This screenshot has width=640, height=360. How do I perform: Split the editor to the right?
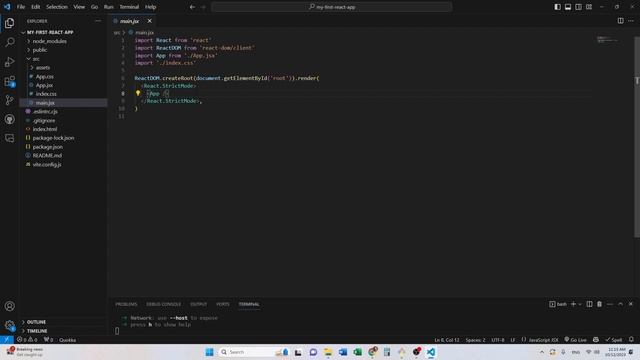pyautogui.click(x=620, y=21)
